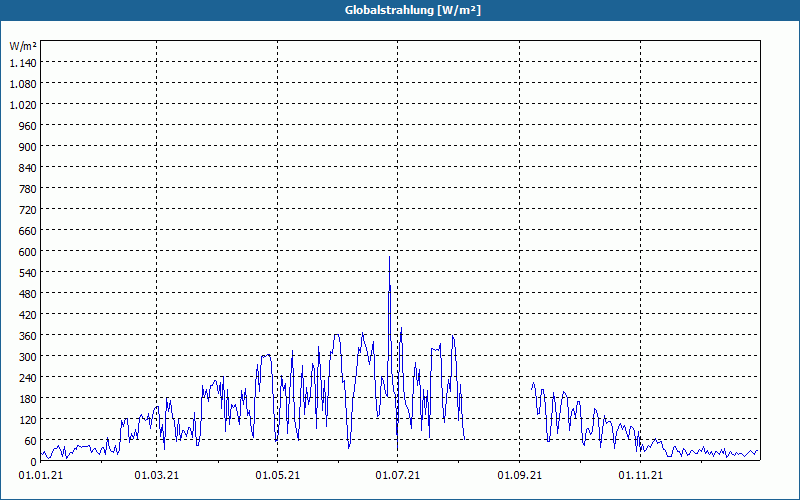Click the highest radiation peak near 01.07.21
Screen dimensions: 800x500
(389, 257)
